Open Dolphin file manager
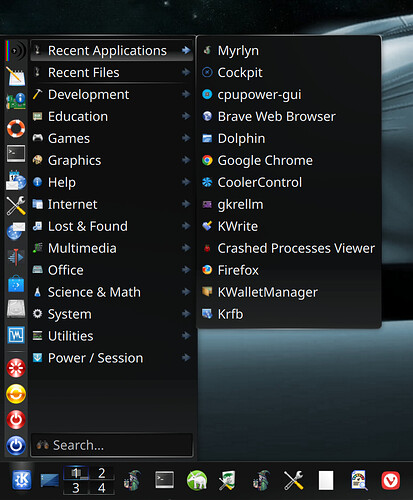The height and width of the screenshot is (500, 413). pyautogui.click(x=289, y=138)
